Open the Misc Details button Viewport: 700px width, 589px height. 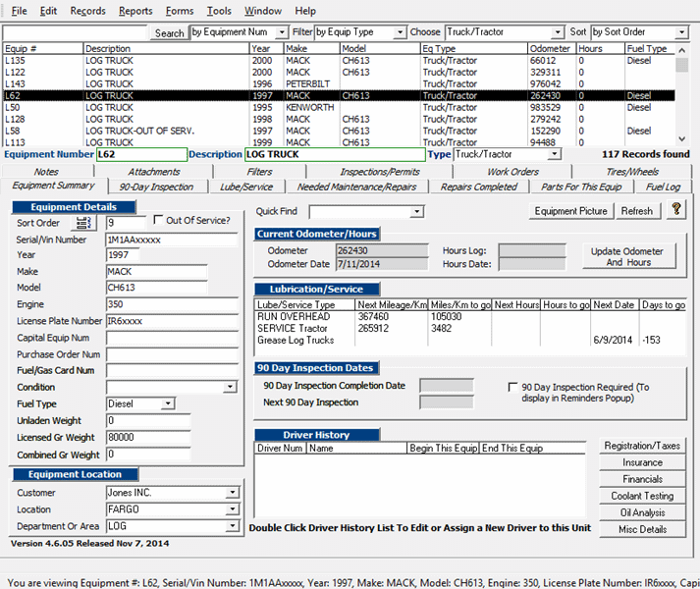[x=642, y=529]
